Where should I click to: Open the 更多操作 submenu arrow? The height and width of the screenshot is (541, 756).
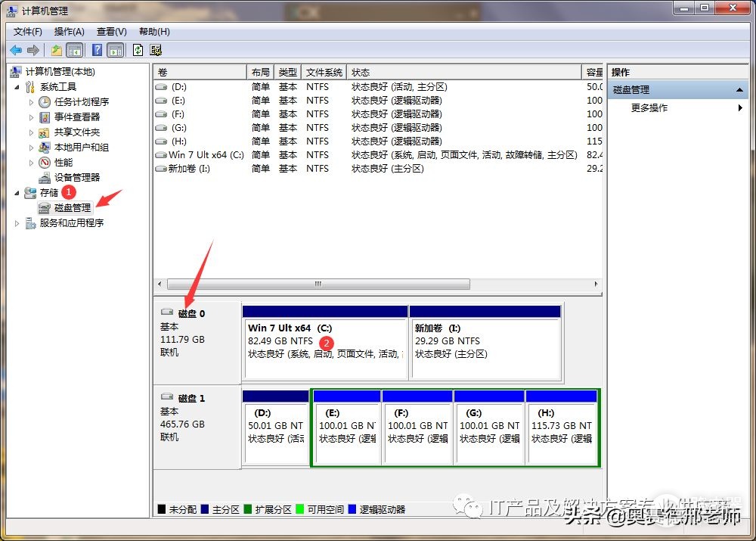[x=740, y=108]
